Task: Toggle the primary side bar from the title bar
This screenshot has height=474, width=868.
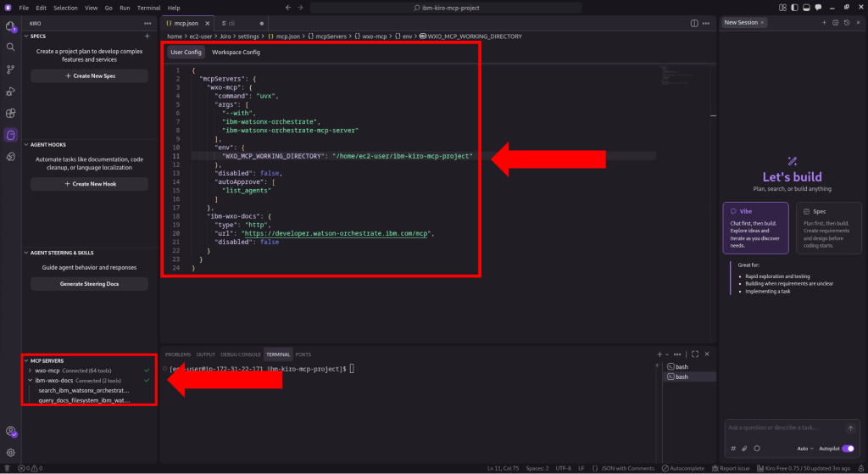Action: (x=794, y=8)
